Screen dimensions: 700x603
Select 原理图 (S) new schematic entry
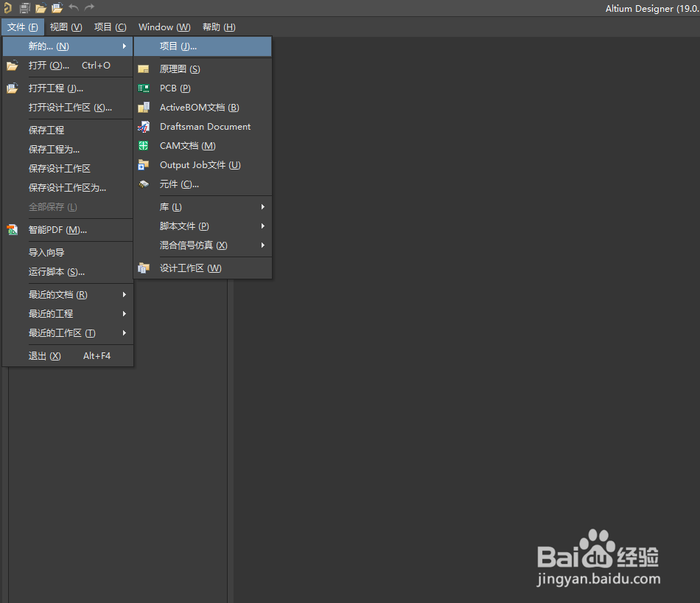click(203, 69)
